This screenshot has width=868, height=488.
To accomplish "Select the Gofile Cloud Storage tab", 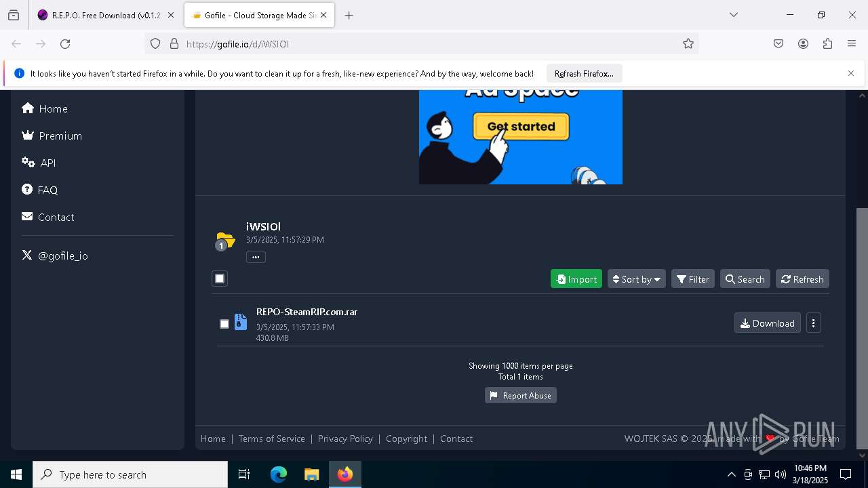I will [258, 15].
